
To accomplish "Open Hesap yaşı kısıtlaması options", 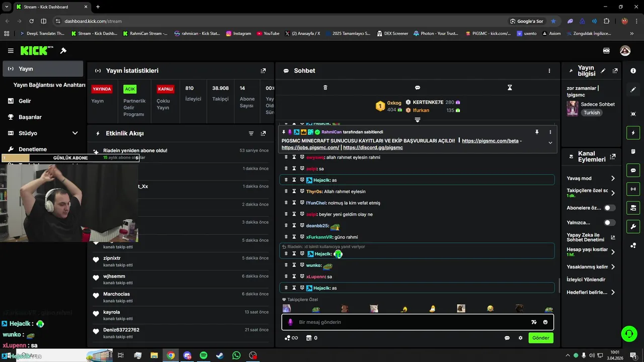I will coord(591,252).
